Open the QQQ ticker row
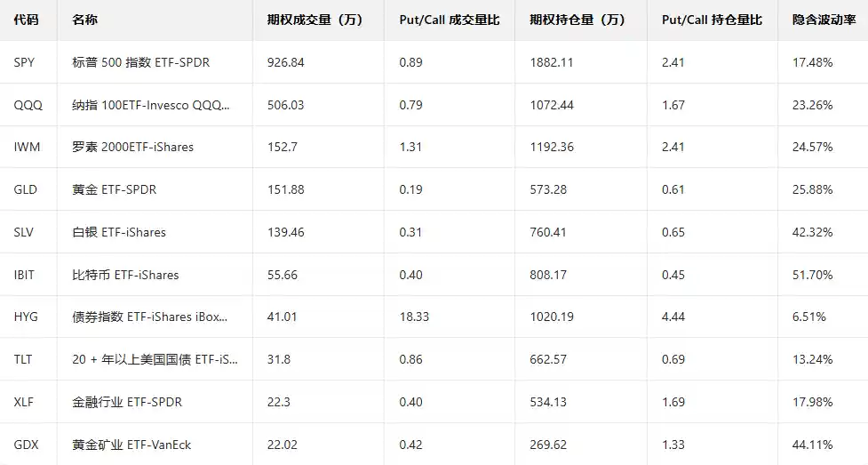Image resolution: width=868 pixels, height=465 pixels. tap(27, 105)
